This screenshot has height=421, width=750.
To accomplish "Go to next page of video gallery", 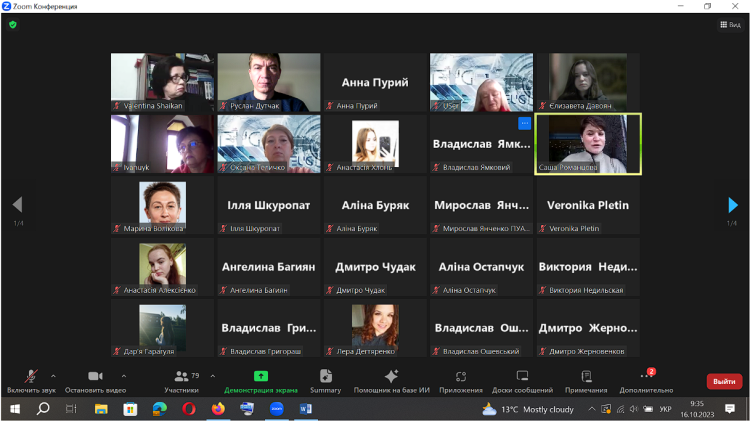I will pos(733,205).
